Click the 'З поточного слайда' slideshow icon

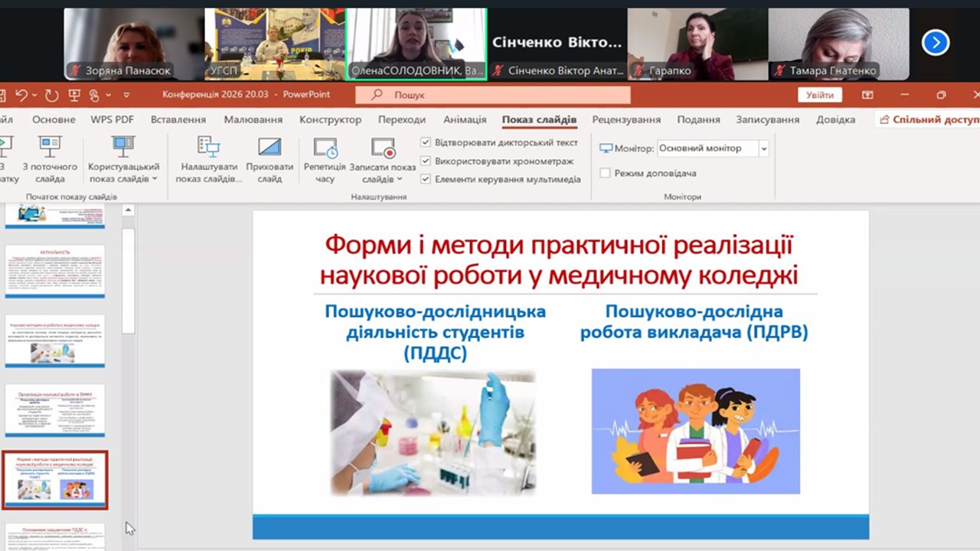click(x=50, y=146)
